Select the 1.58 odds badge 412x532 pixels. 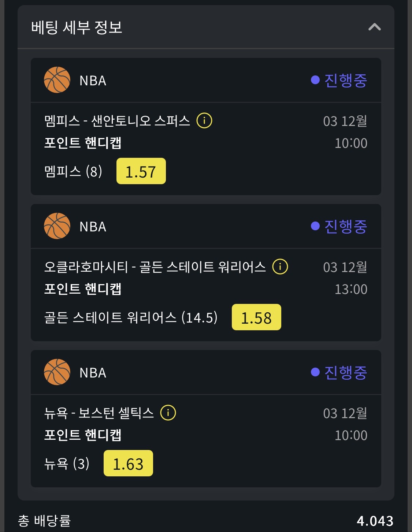pyautogui.click(x=256, y=317)
